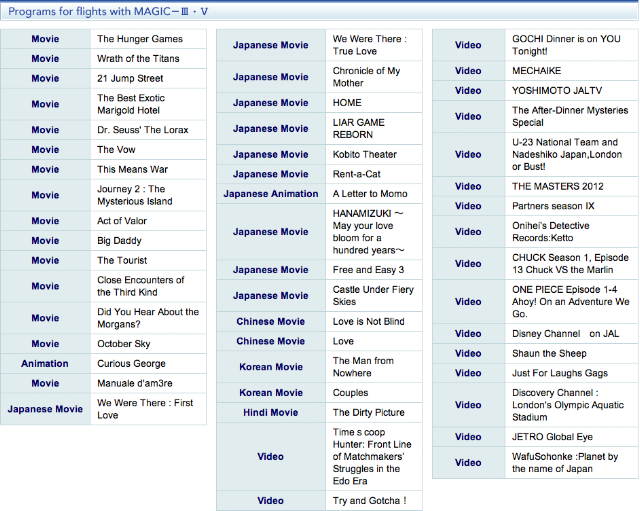
Task: Click The Man from Nowhere entry
Action: 363,367
